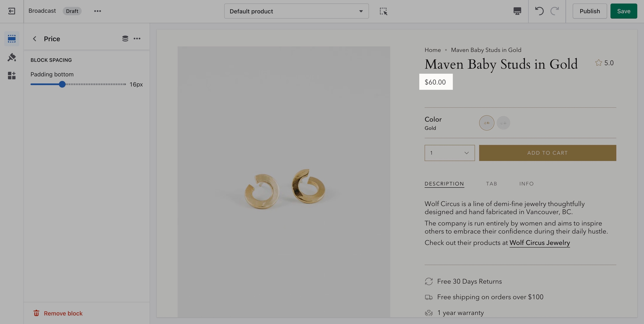
Task: Switch to the TAB tab
Action: click(x=491, y=184)
